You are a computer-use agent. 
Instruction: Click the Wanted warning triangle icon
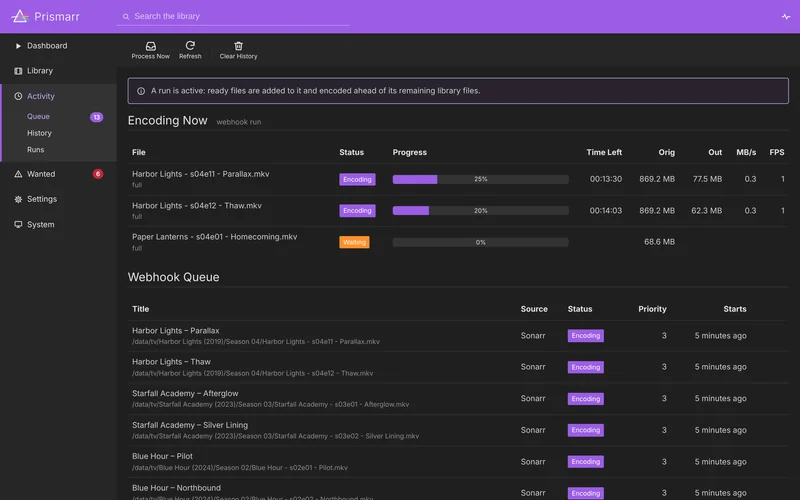pyautogui.click(x=18, y=174)
